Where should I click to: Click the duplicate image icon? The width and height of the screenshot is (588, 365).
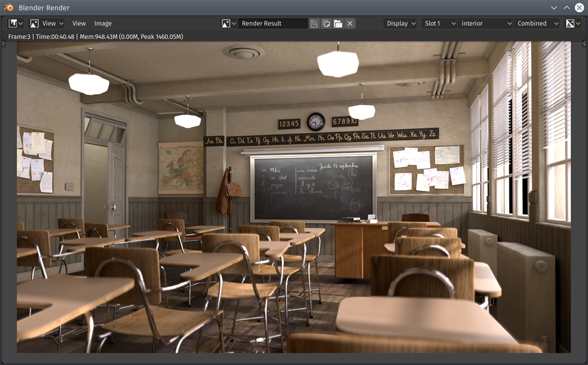point(326,23)
